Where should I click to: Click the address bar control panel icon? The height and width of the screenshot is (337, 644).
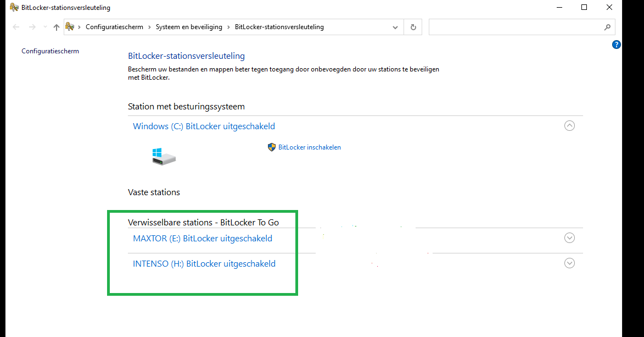tap(70, 27)
